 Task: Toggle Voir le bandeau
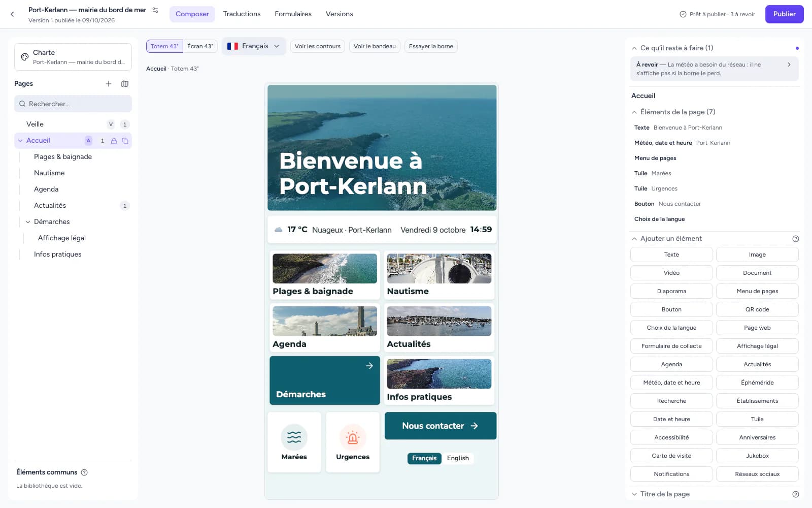375,46
